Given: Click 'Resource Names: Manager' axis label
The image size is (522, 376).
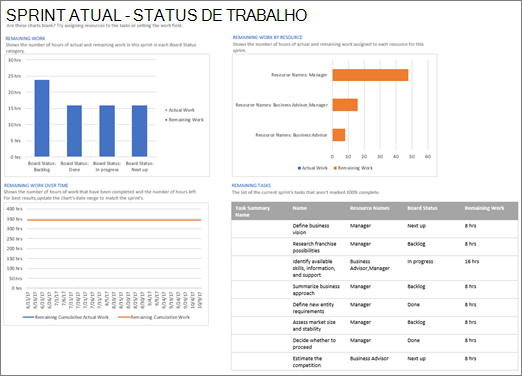Looking at the screenshot, I should pyautogui.click(x=299, y=75).
